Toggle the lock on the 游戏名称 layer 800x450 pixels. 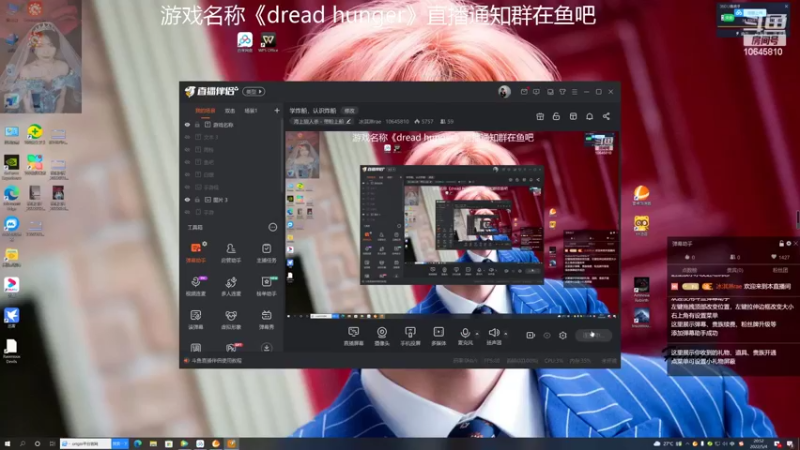[197, 124]
